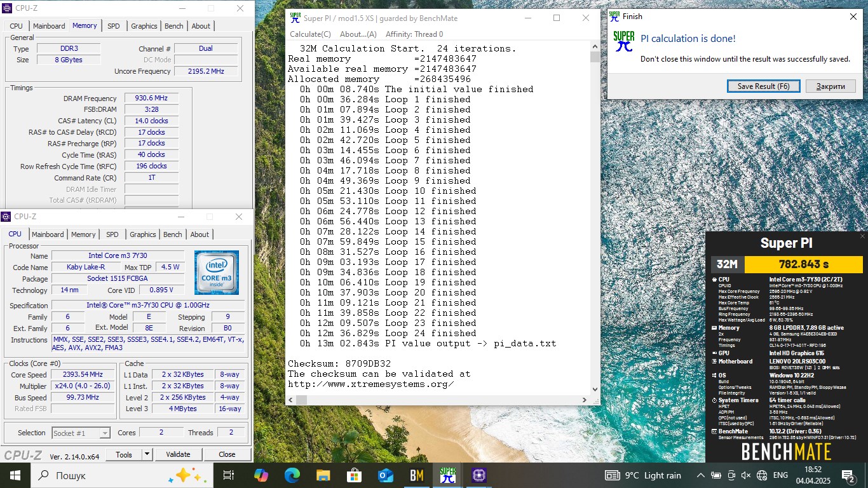
Task: Click the Super PI vertical scrollbar up arrow
Action: click(595, 46)
